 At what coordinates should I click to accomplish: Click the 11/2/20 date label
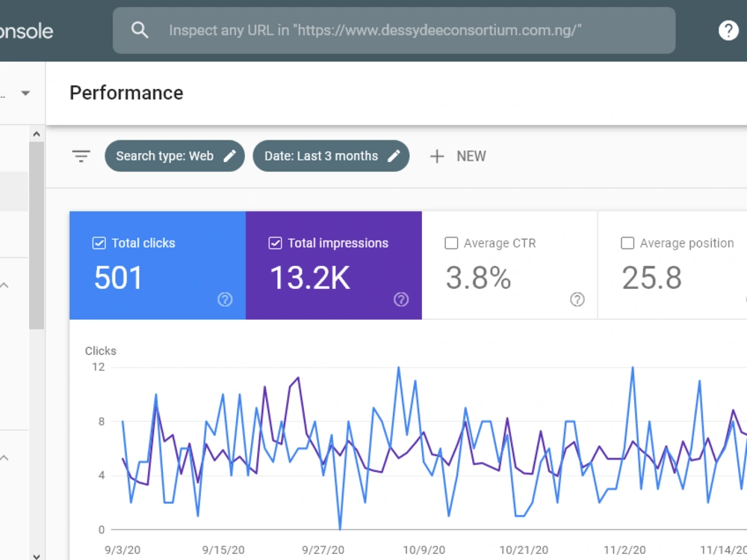click(x=624, y=550)
